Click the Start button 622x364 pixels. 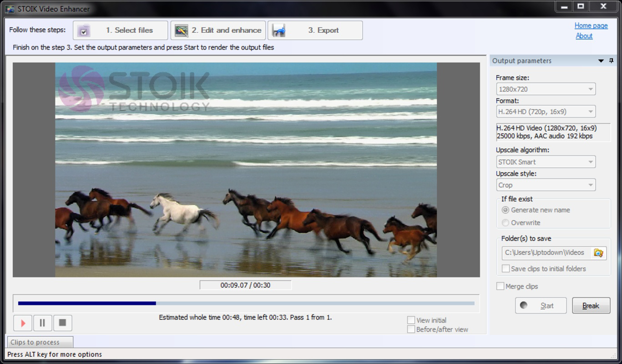click(x=541, y=306)
